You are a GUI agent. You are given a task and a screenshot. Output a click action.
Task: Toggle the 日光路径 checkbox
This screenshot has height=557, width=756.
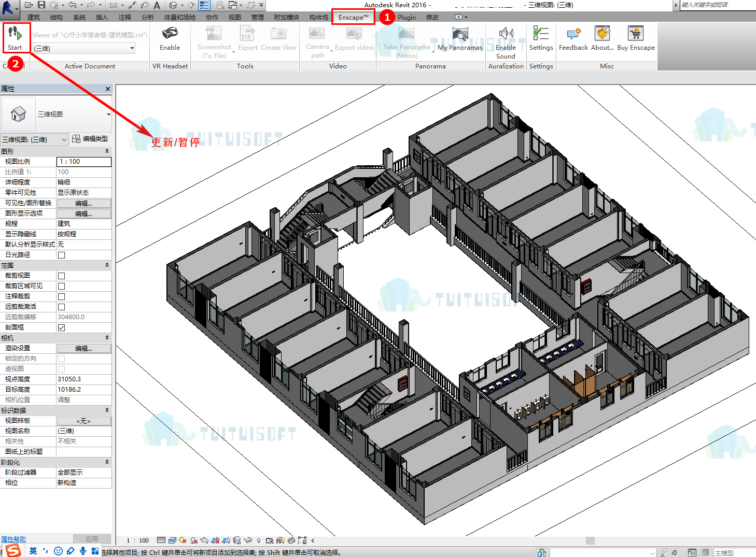(61, 255)
